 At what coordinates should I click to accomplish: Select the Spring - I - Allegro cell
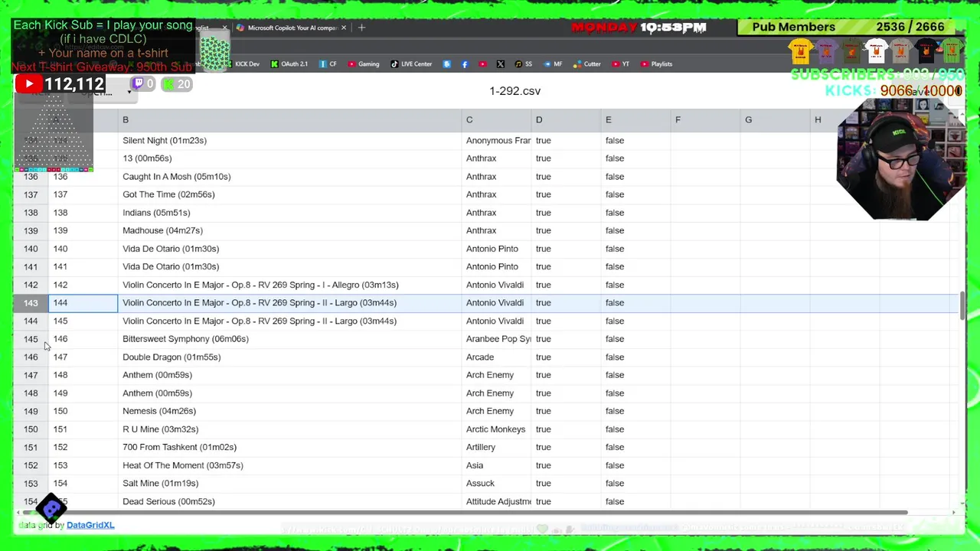pyautogui.click(x=289, y=285)
